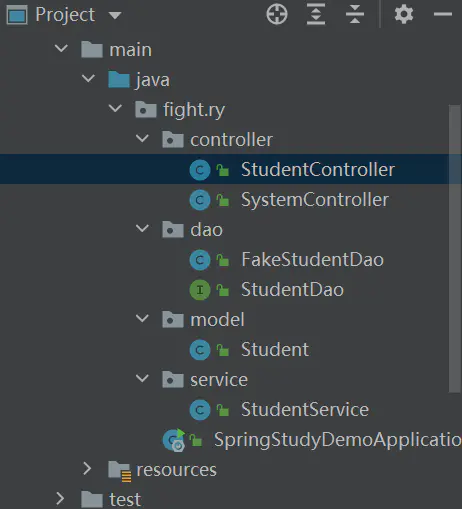
Task: Select the FakeStudentDao file
Action: pos(312,260)
